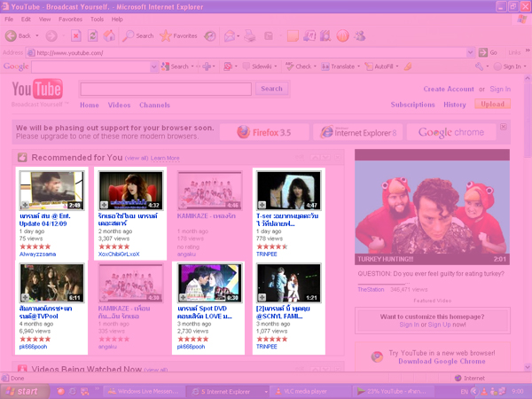Open Google toolbar wrench settings icon
532x399 pixels.
tap(479, 66)
